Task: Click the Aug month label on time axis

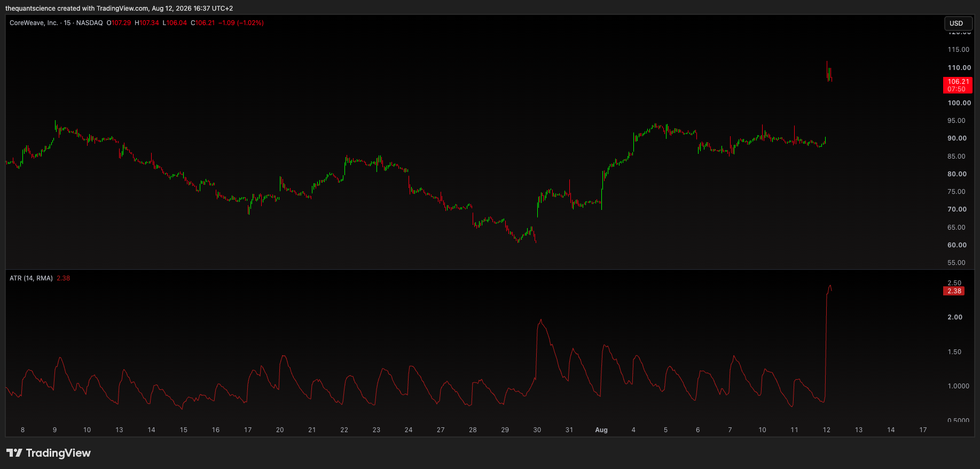Action: 601,430
